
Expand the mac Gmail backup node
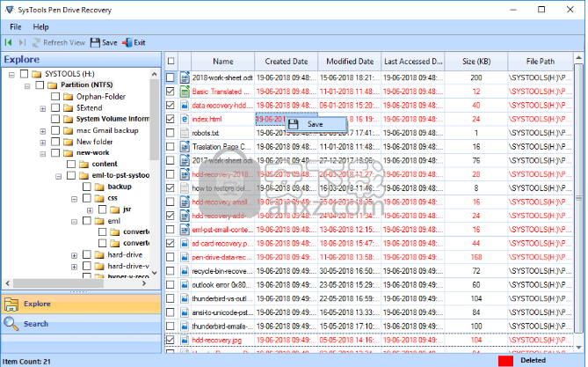[43, 131]
